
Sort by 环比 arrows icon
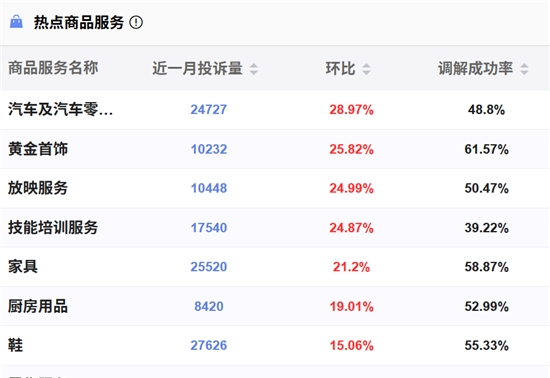[x=366, y=69]
